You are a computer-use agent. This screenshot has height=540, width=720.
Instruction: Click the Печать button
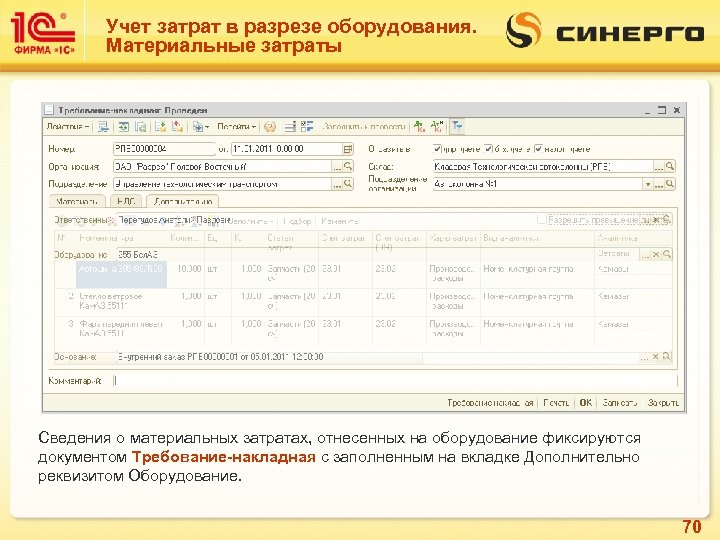point(556,403)
